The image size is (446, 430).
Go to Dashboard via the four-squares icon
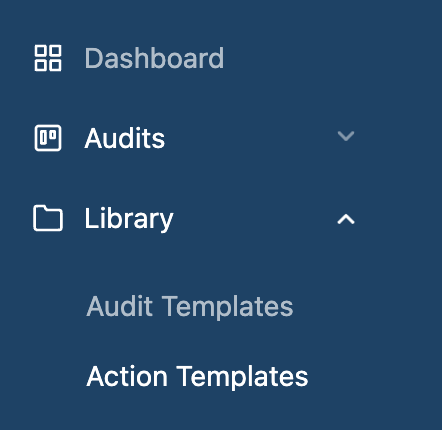tap(48, 58)
